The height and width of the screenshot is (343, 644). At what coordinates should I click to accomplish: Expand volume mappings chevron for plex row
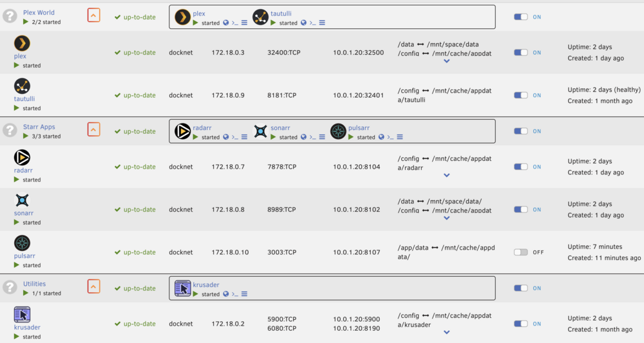447,61
